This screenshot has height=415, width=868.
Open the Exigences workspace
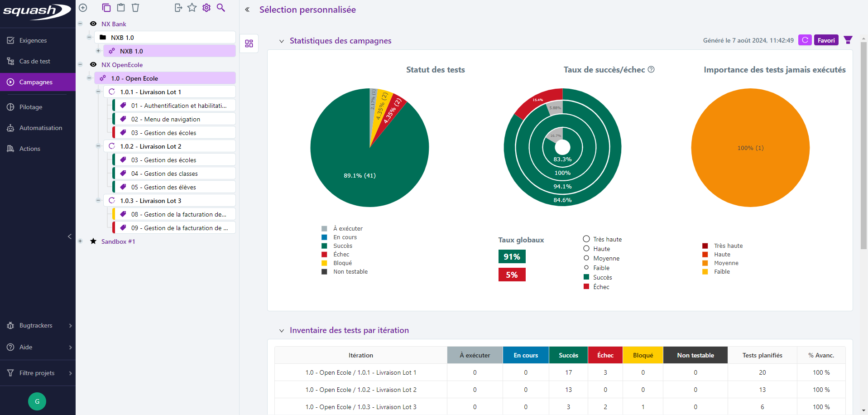33,41
